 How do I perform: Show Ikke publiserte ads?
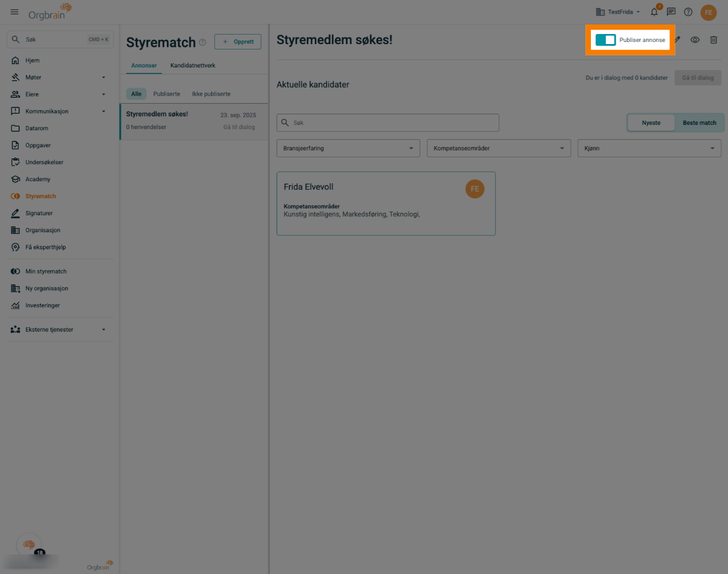coord(211,94)
